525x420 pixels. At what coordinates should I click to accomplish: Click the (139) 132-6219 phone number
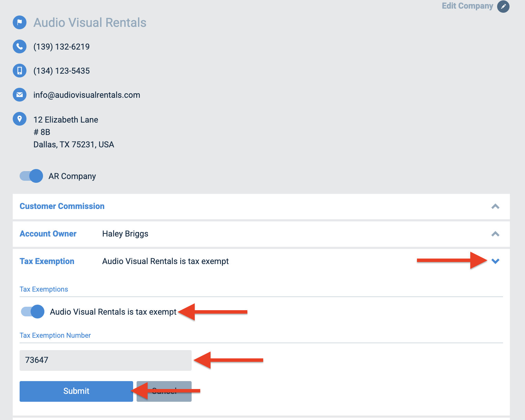click(62, 47)
